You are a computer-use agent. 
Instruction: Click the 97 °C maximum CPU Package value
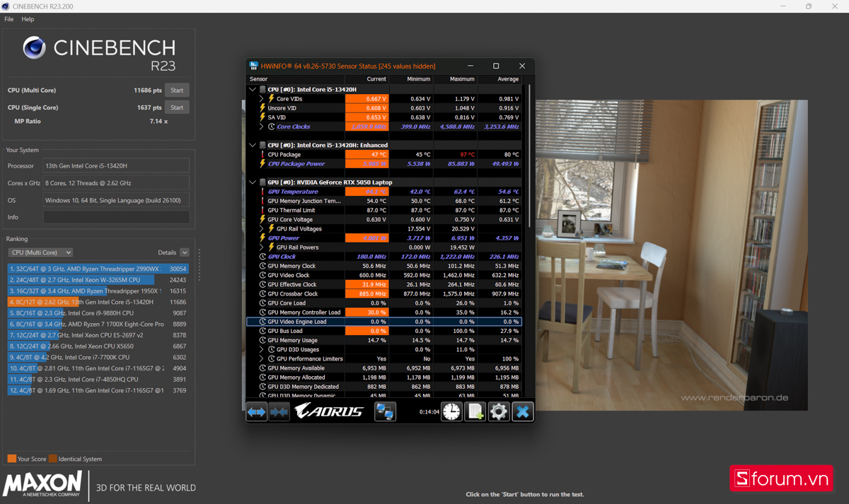[x=467, y=154]
